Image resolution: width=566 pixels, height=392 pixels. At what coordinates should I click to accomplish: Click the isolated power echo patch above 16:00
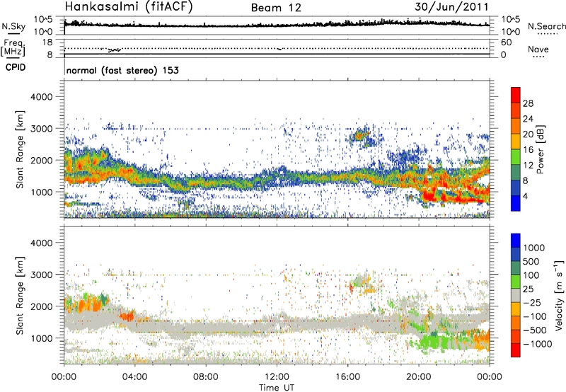coord(360,136)
